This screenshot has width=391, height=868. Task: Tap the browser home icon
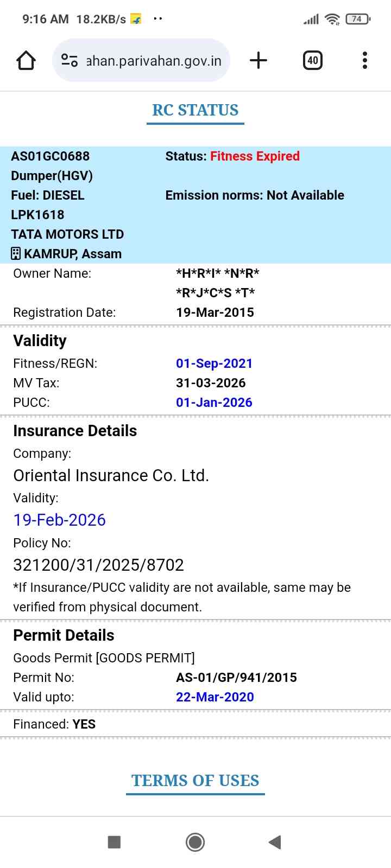point(26,60)
